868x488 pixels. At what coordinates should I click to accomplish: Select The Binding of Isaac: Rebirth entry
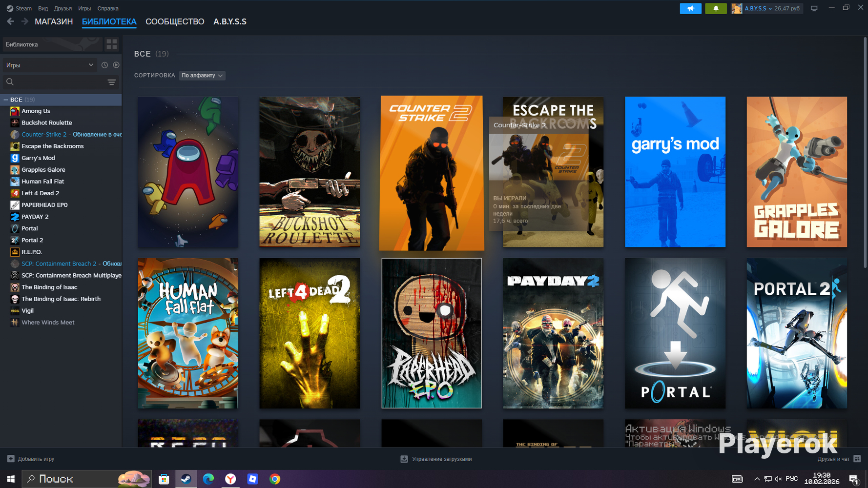point(61,299)
